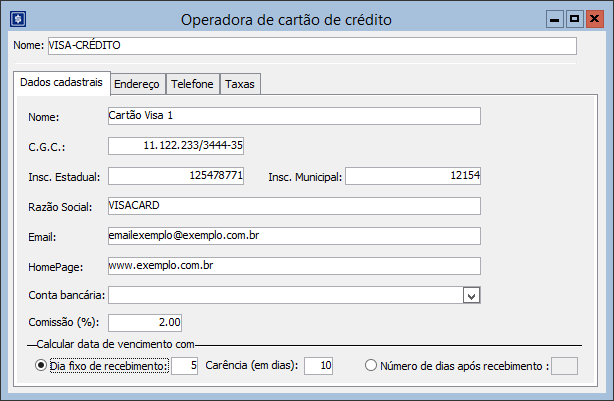This screenshot has height=401, width=614.
Task: Edit the Razão Social field
Action: (294, 206)
